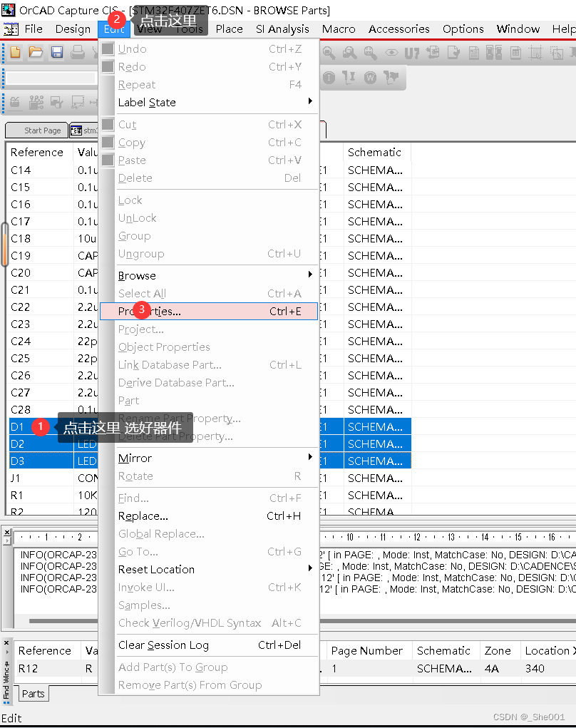Click the Cross Reference parts icon
The width and height of the screenshot is (576, 728).
[494, 53]
